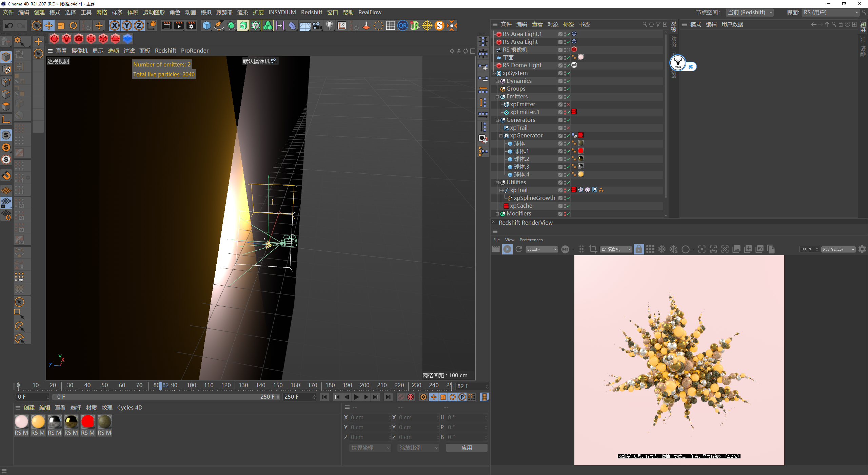
Task: Toggle xpEmitter enable red cross
Action: tap(569, 104)
